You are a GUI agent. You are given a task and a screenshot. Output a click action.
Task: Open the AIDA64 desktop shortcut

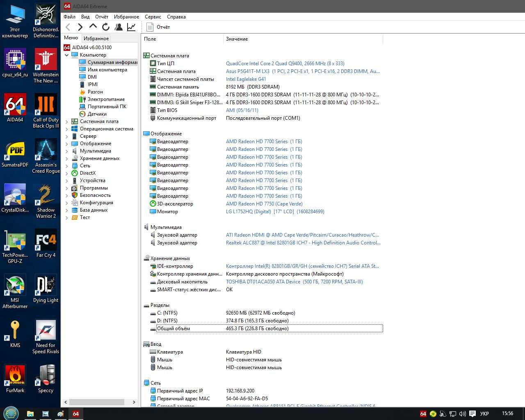click(15, 108)
